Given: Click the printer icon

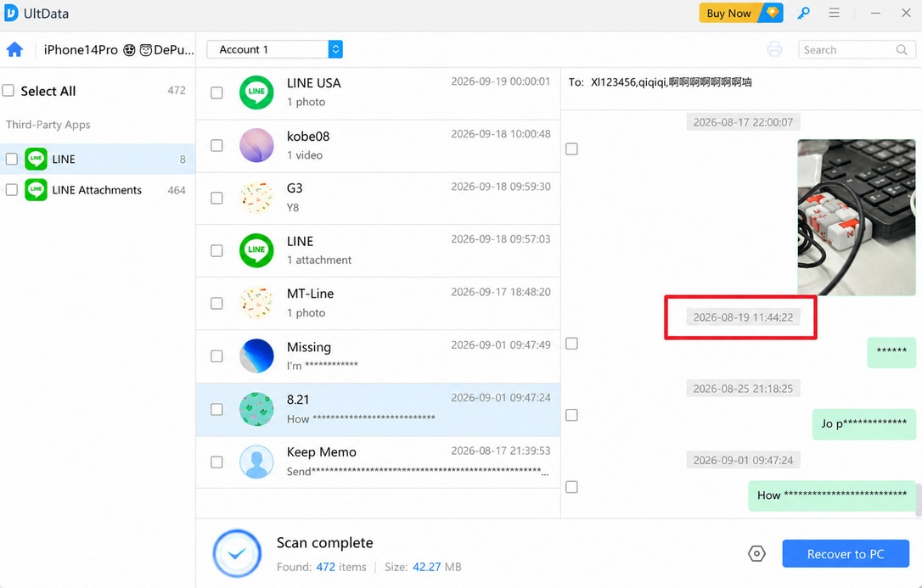Looking at the screenshot, I should [774, 49].
